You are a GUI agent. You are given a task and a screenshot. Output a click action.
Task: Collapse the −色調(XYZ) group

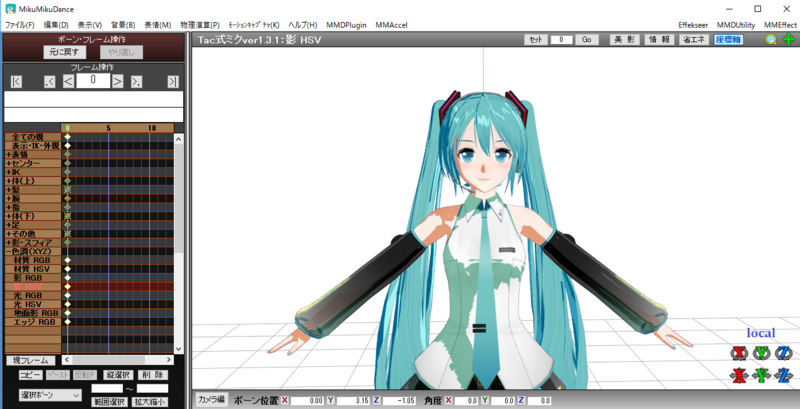pos(33,251)
